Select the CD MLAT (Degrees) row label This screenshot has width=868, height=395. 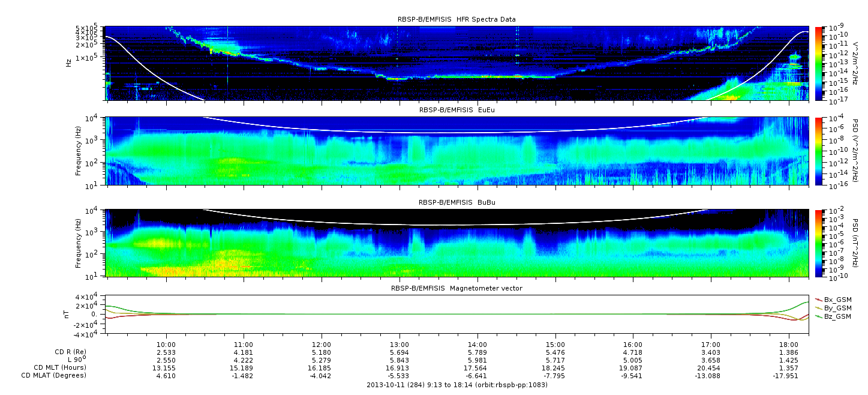tap(54, 375)
